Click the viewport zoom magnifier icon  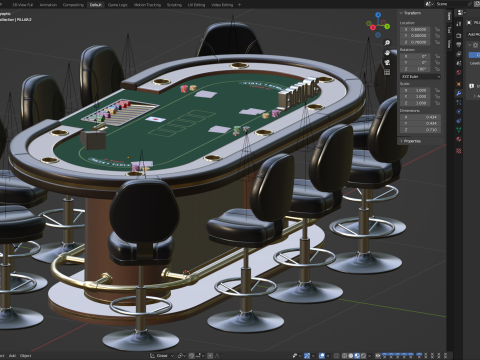pos(387,43)
